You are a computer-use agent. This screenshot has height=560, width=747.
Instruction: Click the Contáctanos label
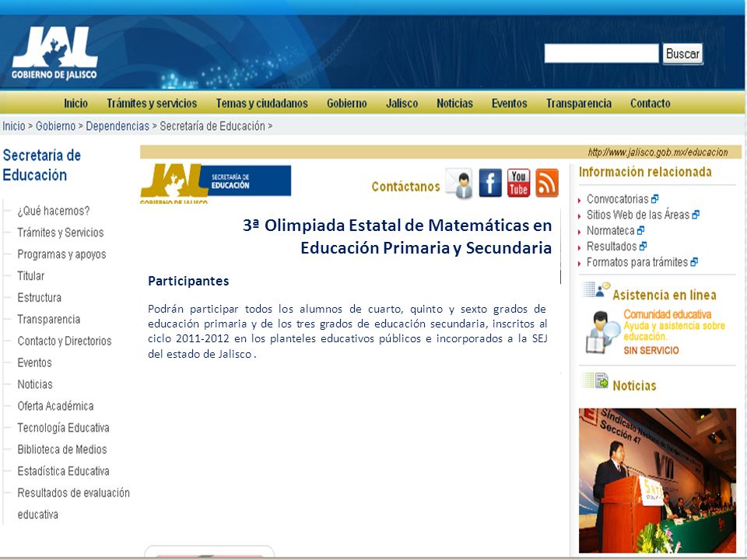click(x=406, y=186)
